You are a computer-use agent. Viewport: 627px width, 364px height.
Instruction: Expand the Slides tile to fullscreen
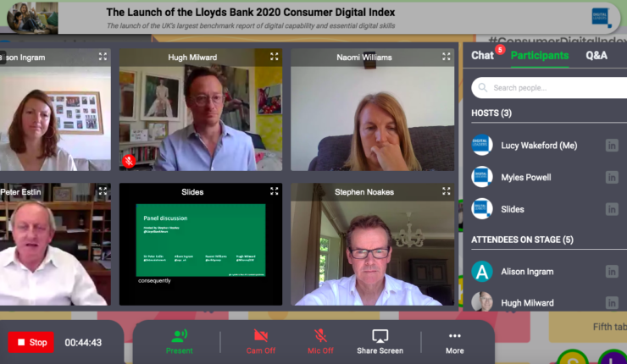274,191
